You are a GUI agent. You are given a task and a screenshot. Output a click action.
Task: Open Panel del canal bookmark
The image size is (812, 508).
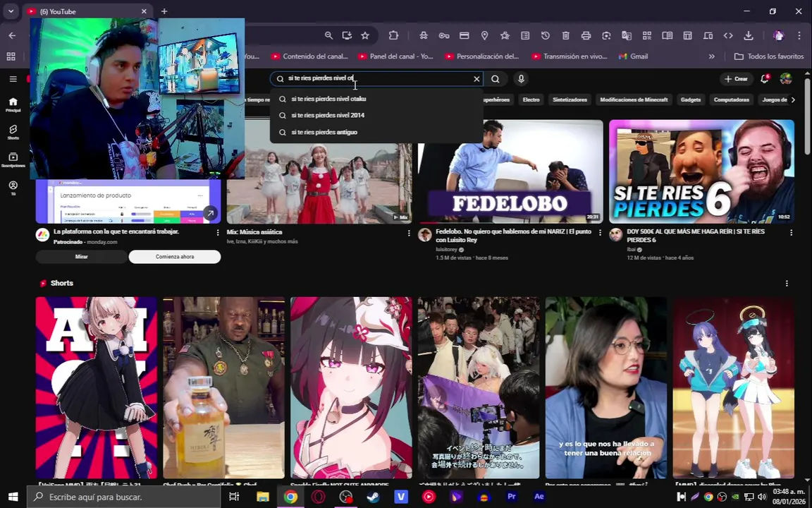395,56
